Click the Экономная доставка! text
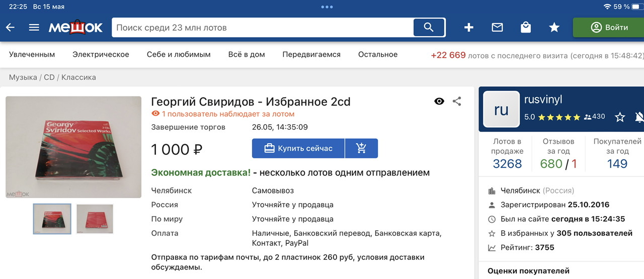The width and height of the screenshot is (644, 279). point(201,172)
